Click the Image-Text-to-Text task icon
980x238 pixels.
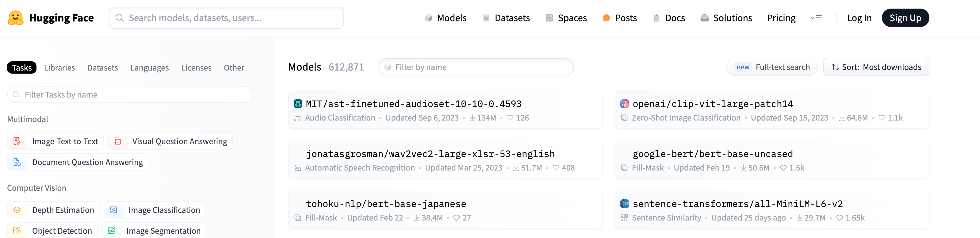(x=17, y=141)
